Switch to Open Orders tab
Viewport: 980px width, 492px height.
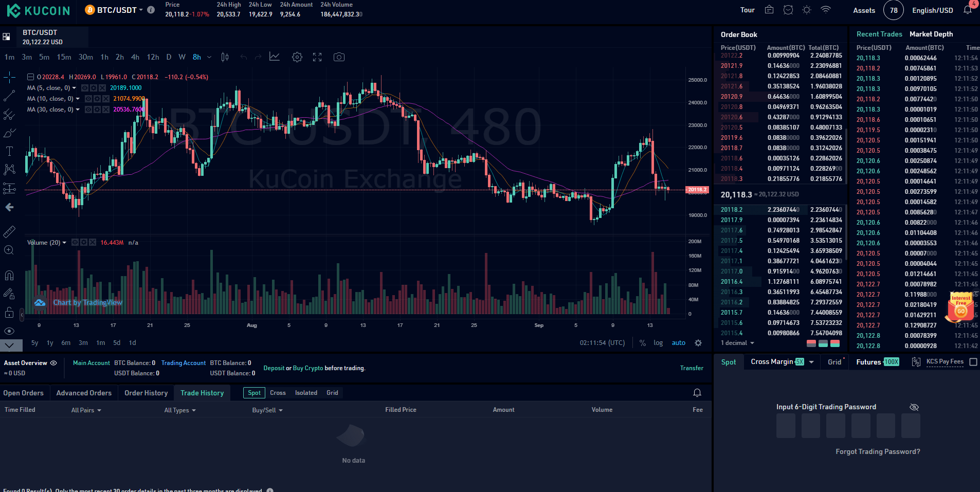[24, 393]
